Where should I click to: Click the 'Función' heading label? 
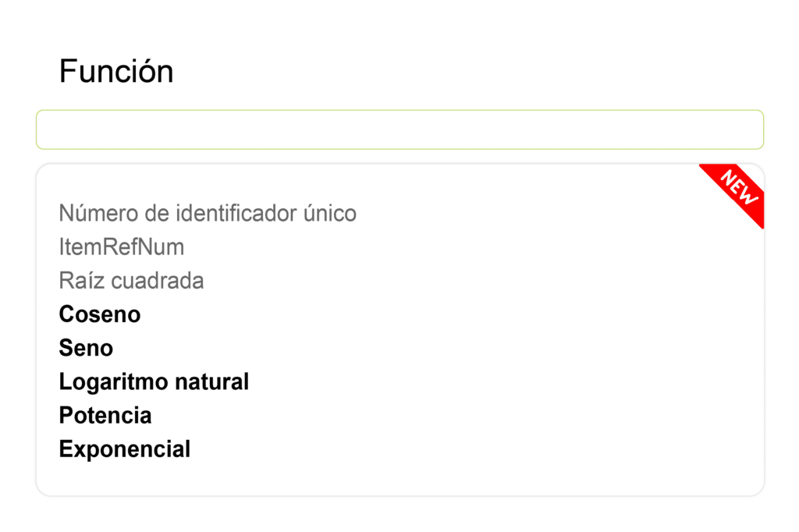(x=116, y=71)
